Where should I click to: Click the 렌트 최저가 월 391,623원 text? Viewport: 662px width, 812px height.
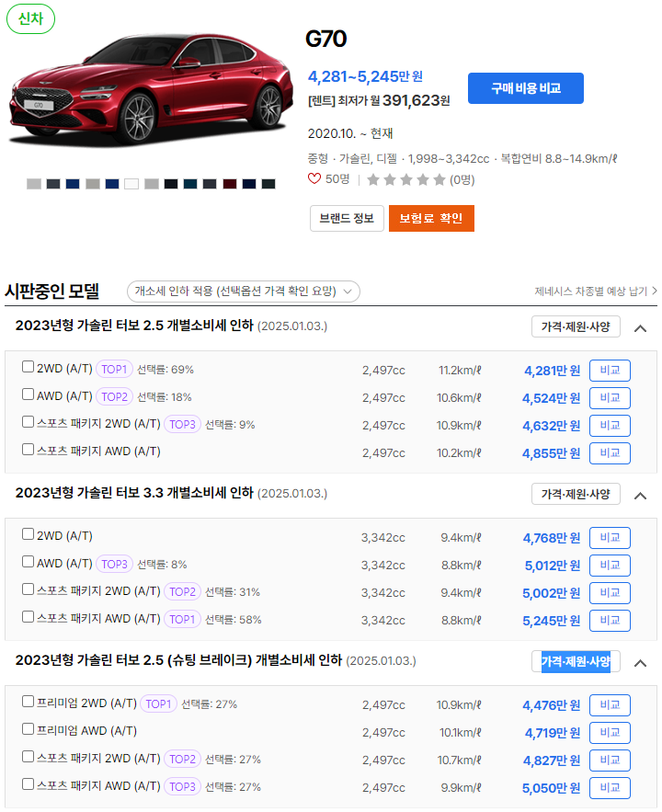coord(379,100)
